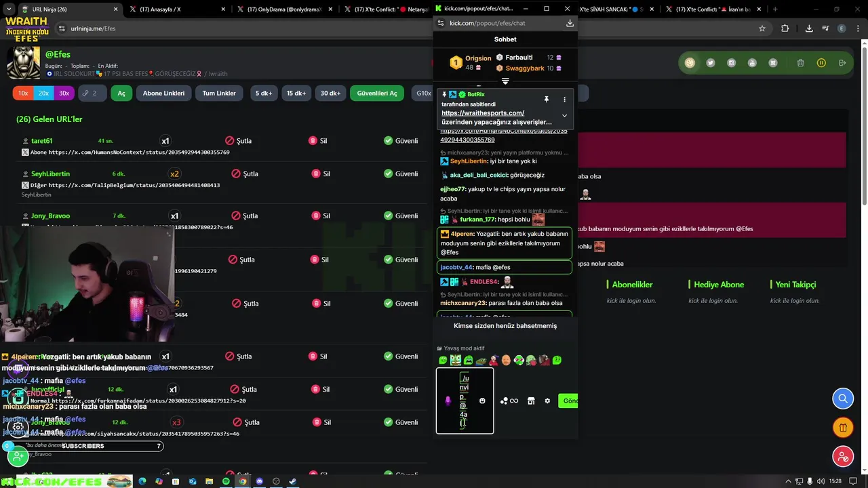Screen dimensions: 868x488
Task: Collapse the leaderboard in Sohbet panel
Action: (505, 81)
